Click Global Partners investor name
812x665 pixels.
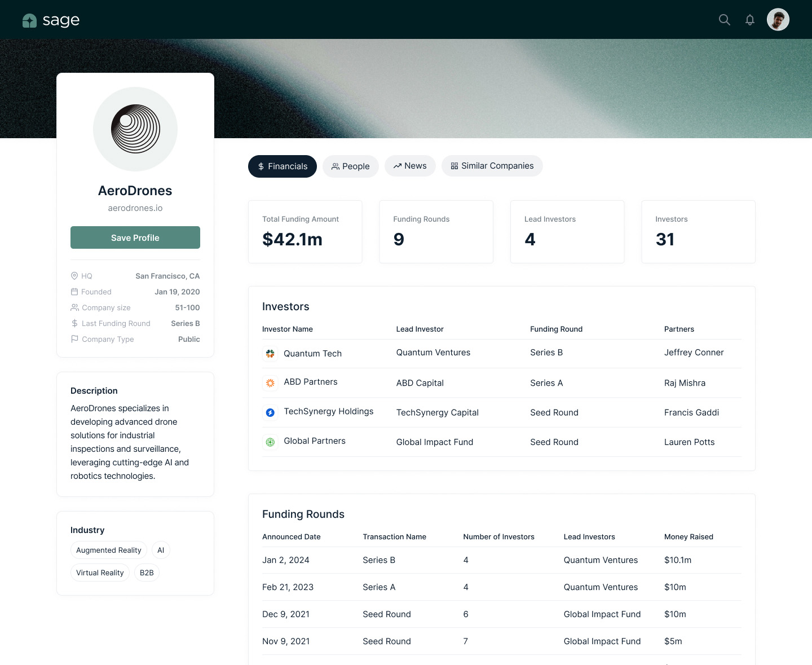click(315, 441)
